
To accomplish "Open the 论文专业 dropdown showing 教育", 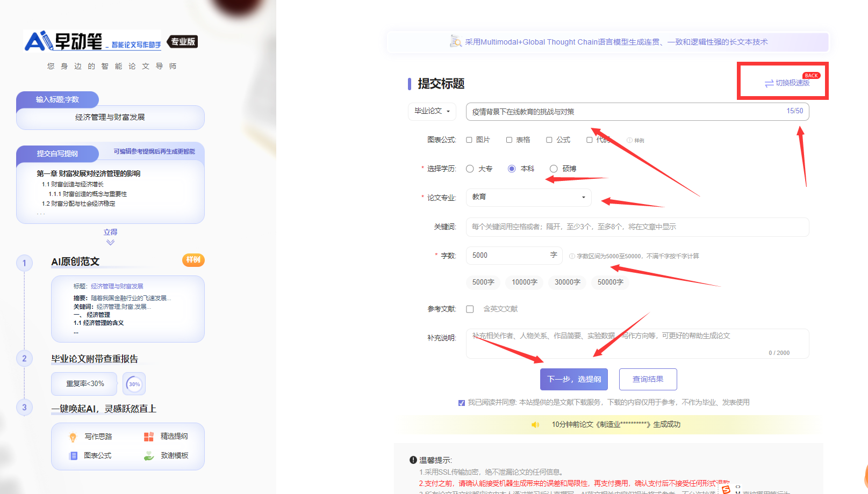I will coord(529,198).
